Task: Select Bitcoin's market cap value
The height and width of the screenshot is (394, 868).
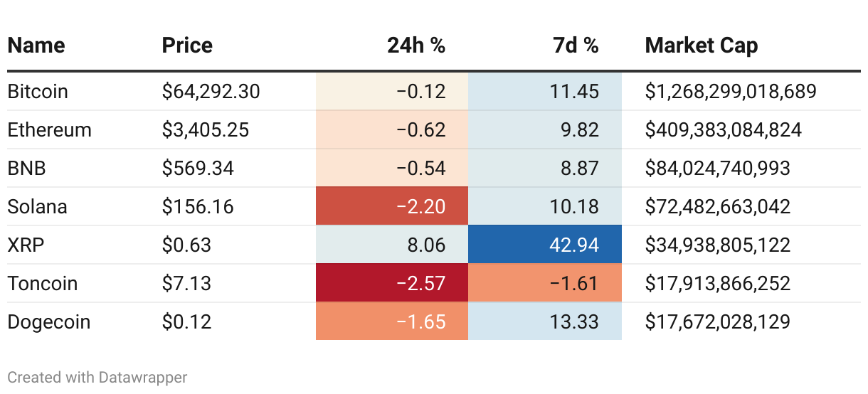Action: click(x=731, y=91)
